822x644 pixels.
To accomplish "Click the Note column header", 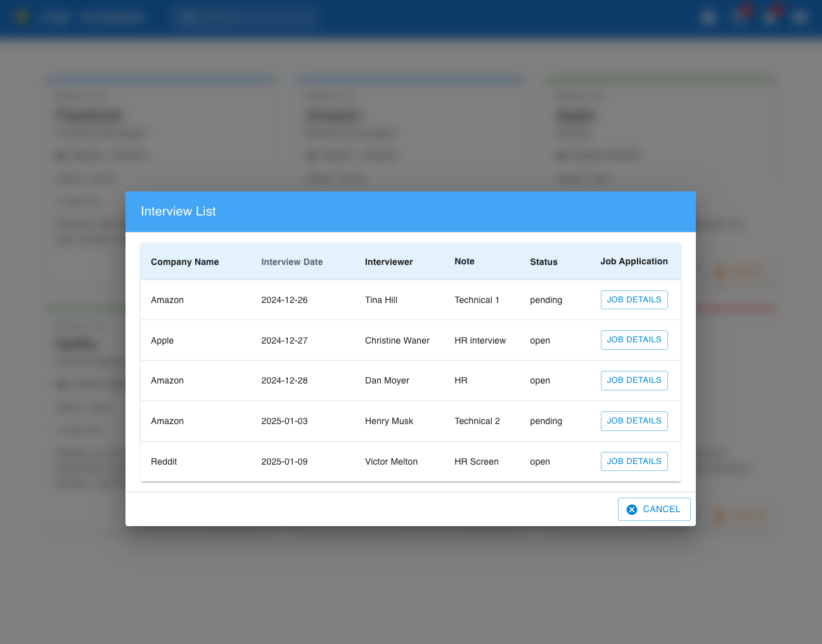I will [465, 261].
